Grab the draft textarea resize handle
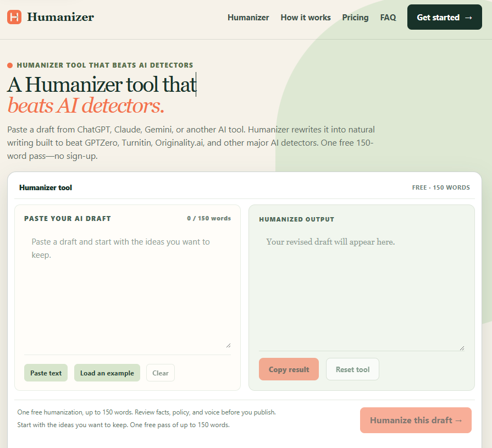 point(229,345)
